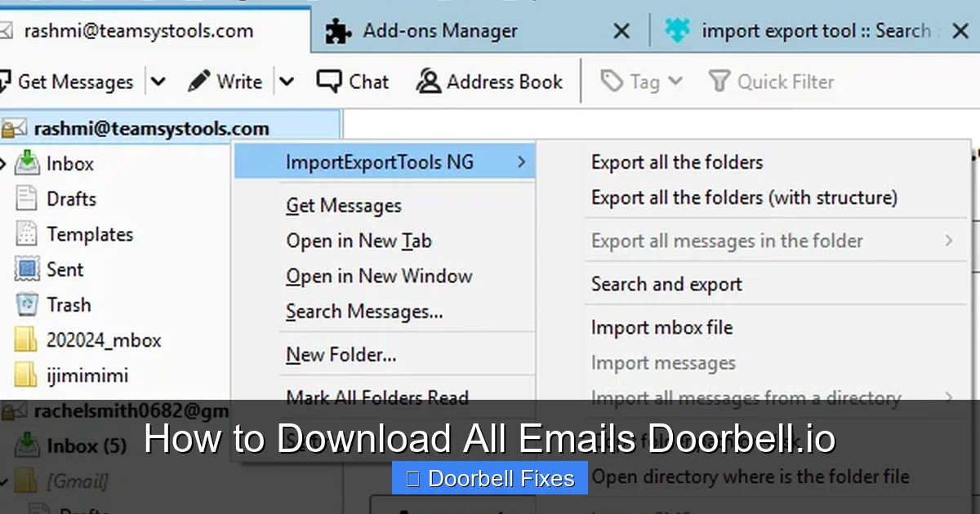Click the rashmi account envelope icon in folder pane
Image resolution: width=980 pixels, height=514 pixels.
14,129
